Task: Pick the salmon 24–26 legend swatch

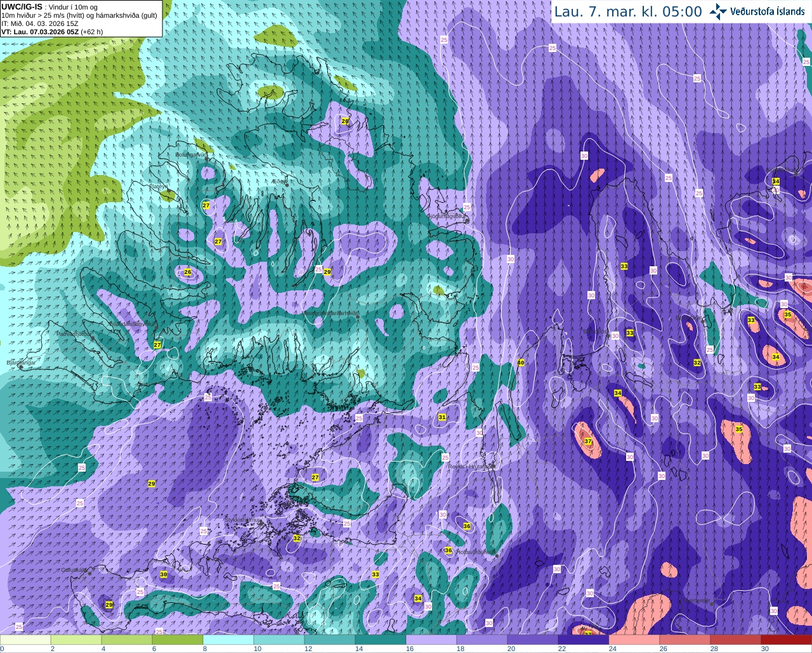Action: click(x=634, y=640)
